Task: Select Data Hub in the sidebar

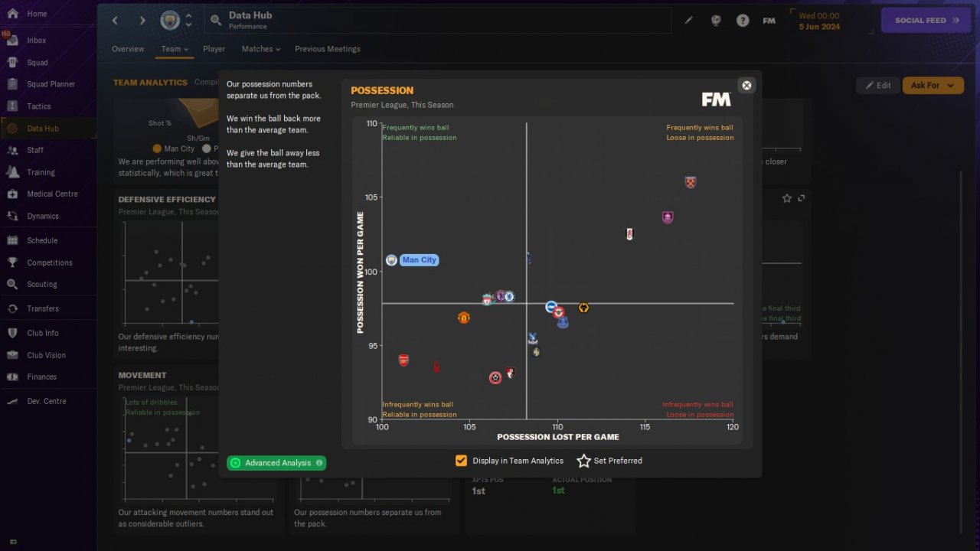Action: (47, 129)
